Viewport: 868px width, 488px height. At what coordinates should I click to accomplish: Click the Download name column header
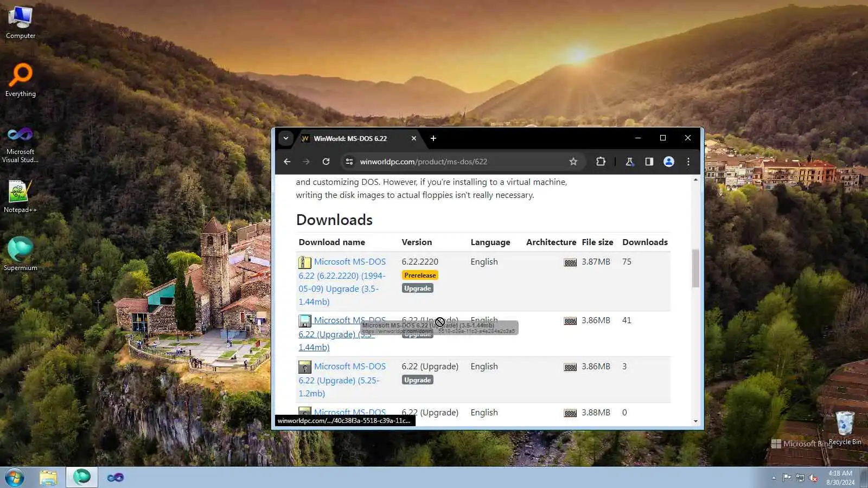pyautogui.click(x=332, y=242)
